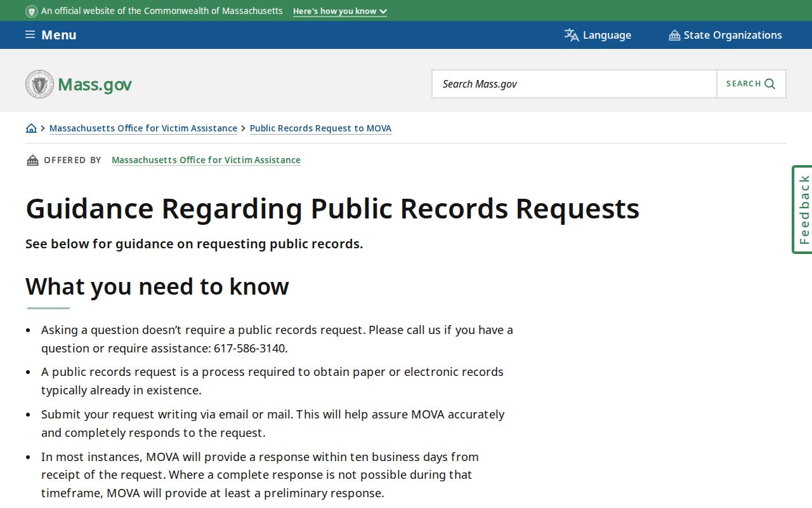Click the magnifying glass icon in the search button
This screenshot has width=812, height=508.
(x=769, y=84)
